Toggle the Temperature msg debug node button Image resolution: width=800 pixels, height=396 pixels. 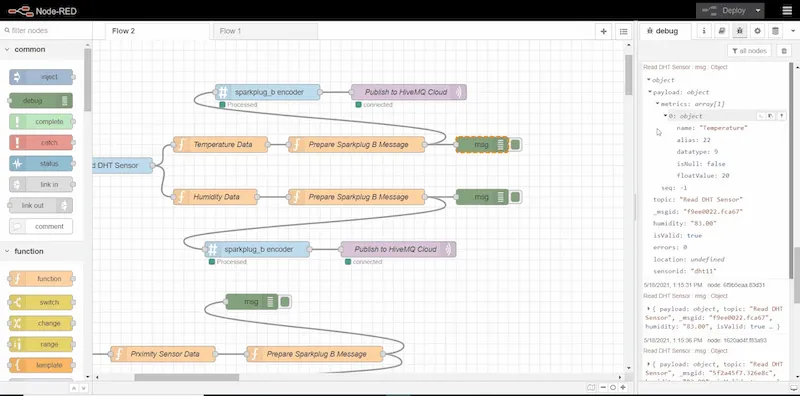tap(515, 145)
